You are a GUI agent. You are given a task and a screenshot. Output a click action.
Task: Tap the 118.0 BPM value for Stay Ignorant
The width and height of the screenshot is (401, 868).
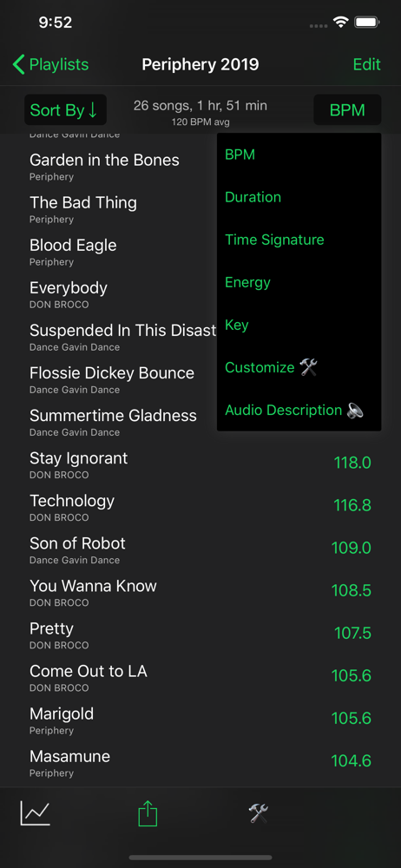click(x=352, y=463)
